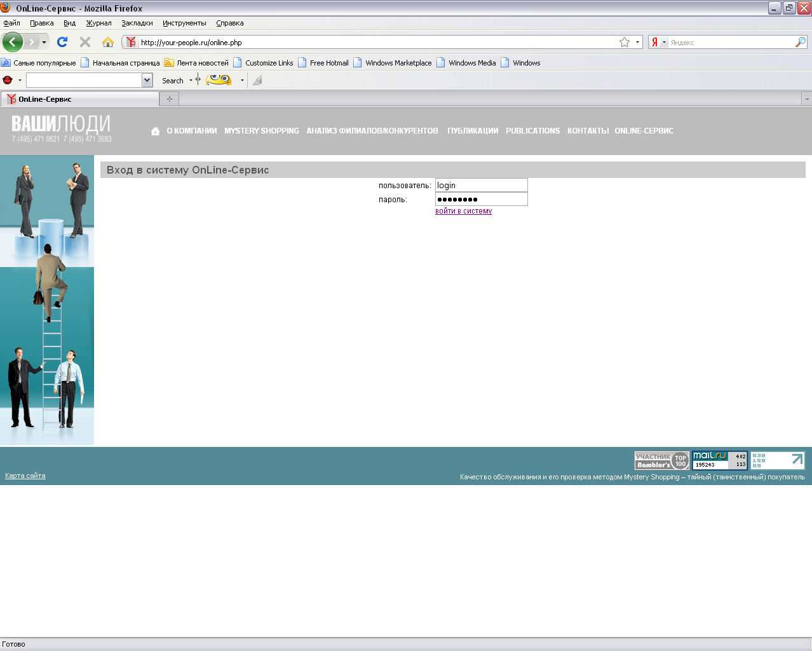
Task: Focus the пользователь login input field
Action: pos(481,185)
